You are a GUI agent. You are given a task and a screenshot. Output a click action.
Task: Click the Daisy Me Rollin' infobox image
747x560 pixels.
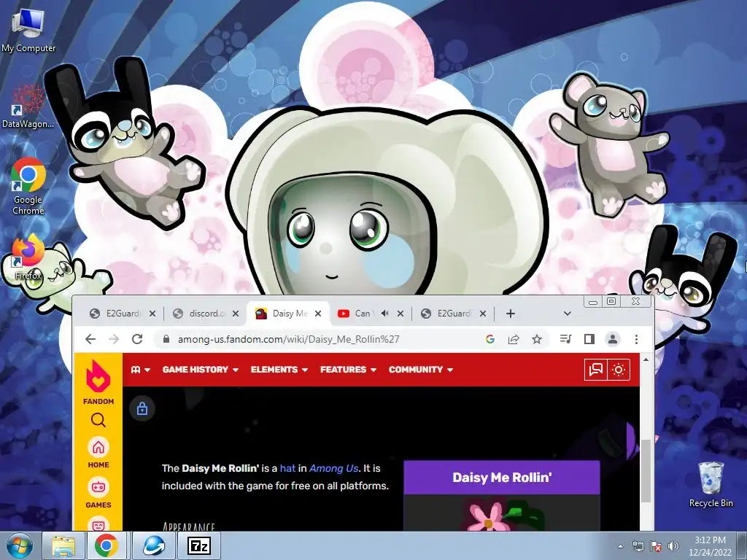click(501, 513)
